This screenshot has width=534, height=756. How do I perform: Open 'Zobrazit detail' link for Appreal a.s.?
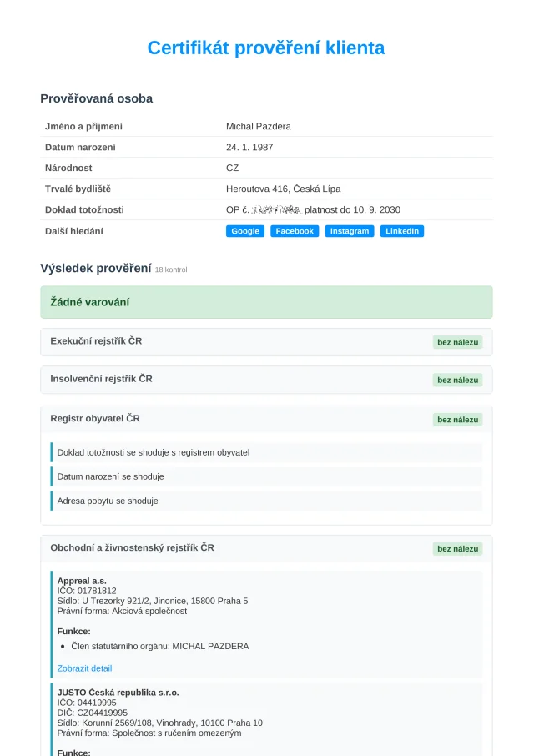pyautogui.click(x=84, y=668)
